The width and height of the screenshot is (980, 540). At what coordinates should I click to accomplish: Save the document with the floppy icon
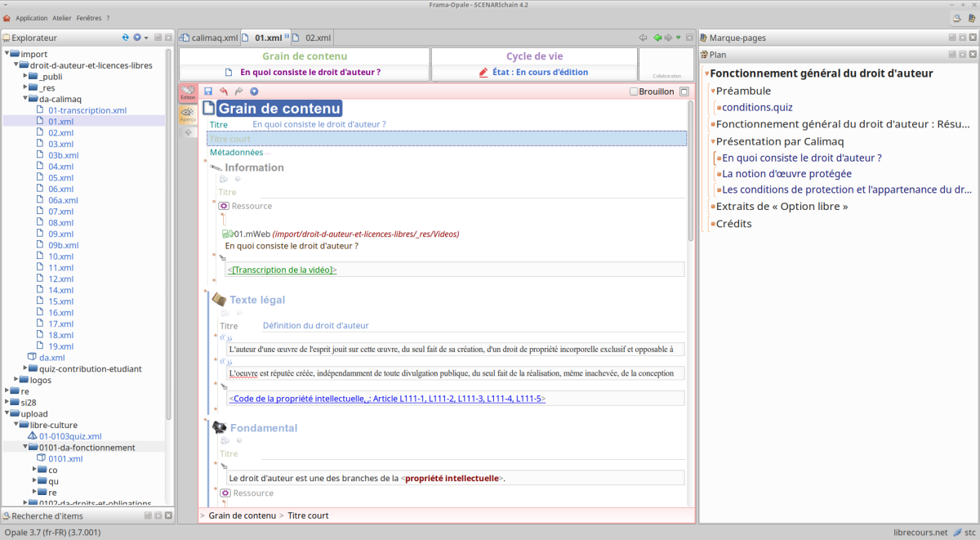coord(208,91)
